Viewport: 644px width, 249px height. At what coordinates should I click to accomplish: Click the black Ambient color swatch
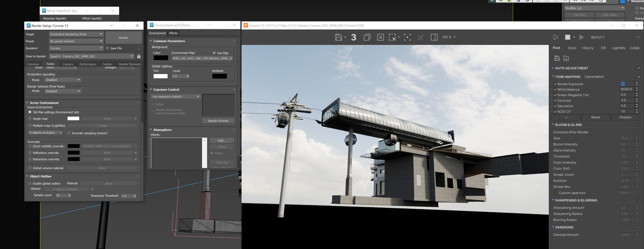[219, 76]
